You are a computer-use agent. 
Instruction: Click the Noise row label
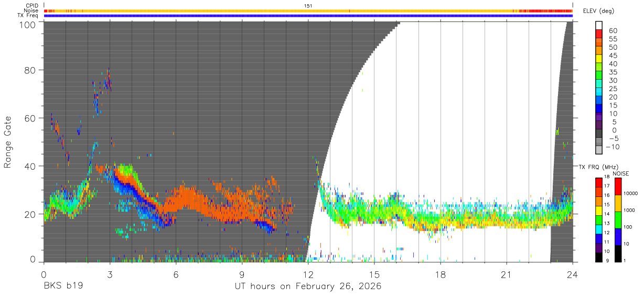31,10
